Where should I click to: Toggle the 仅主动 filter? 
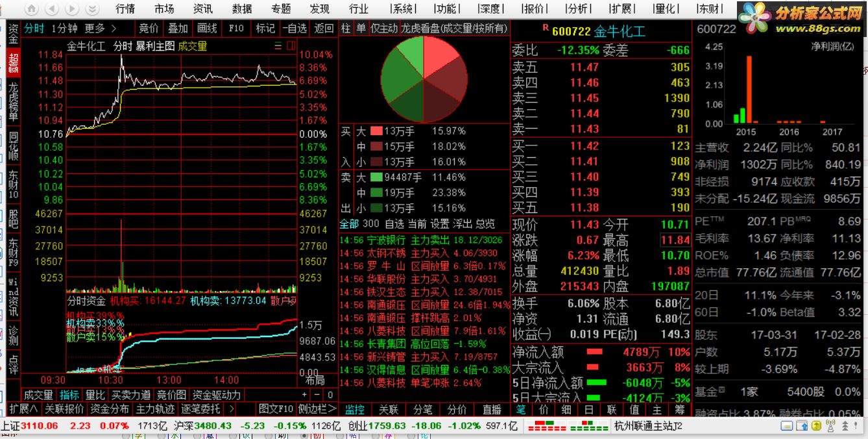click(x=384, y=29)
